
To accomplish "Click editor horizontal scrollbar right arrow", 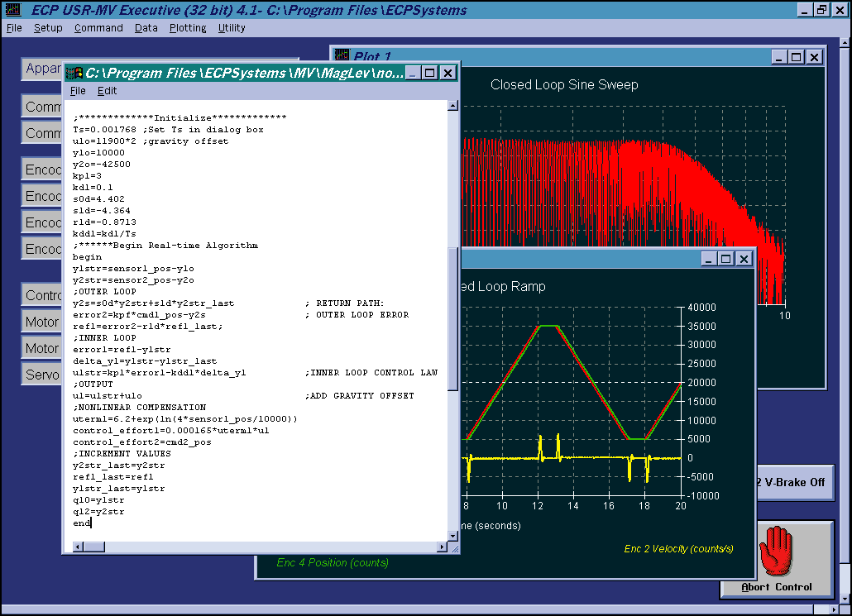I will 442,547.
